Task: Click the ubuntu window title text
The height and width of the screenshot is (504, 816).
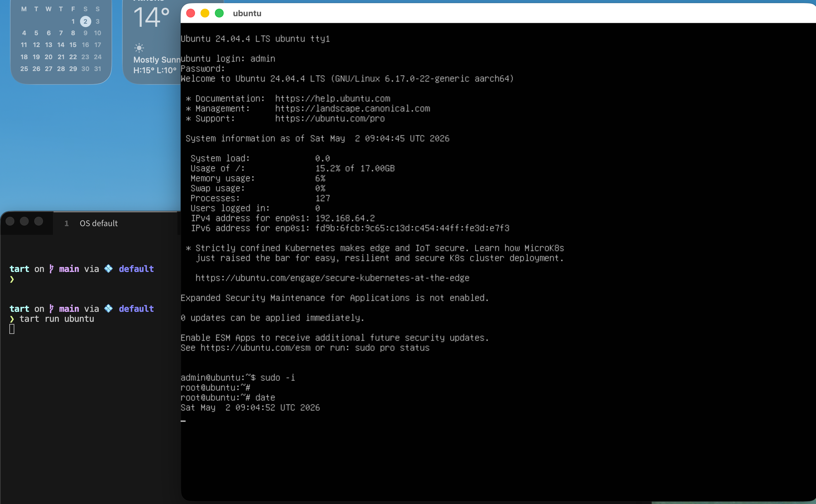Action: tap(247, 13)
